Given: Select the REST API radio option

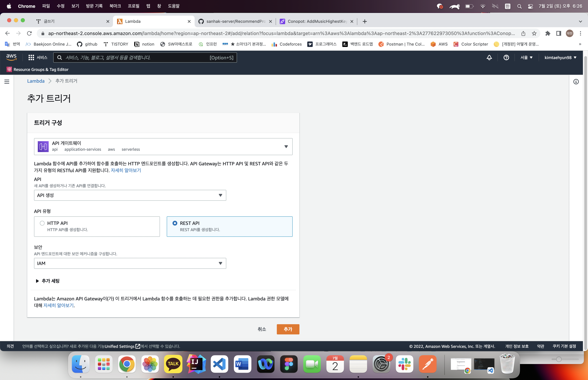Looking at the screenshot, I should [x=175, y=223].
